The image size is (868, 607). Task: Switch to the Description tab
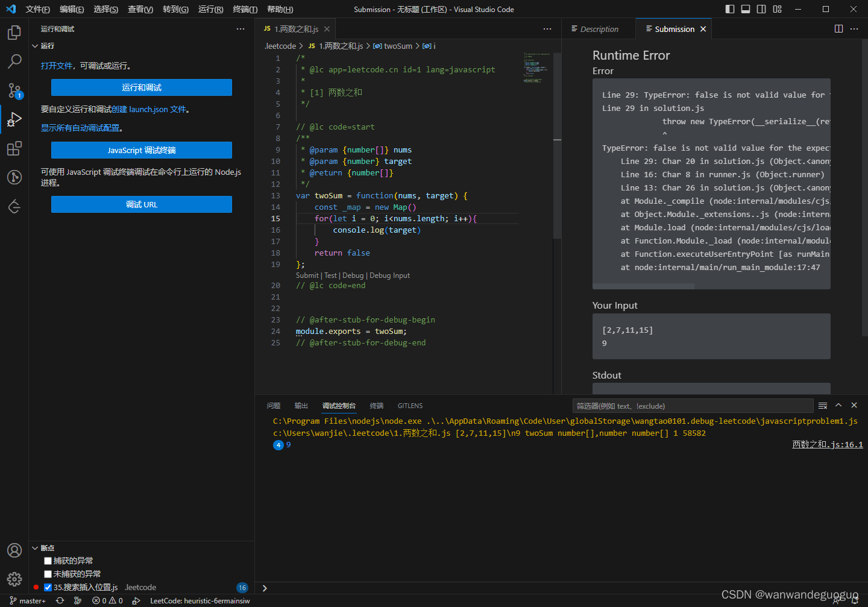click(x=599, y=29)
